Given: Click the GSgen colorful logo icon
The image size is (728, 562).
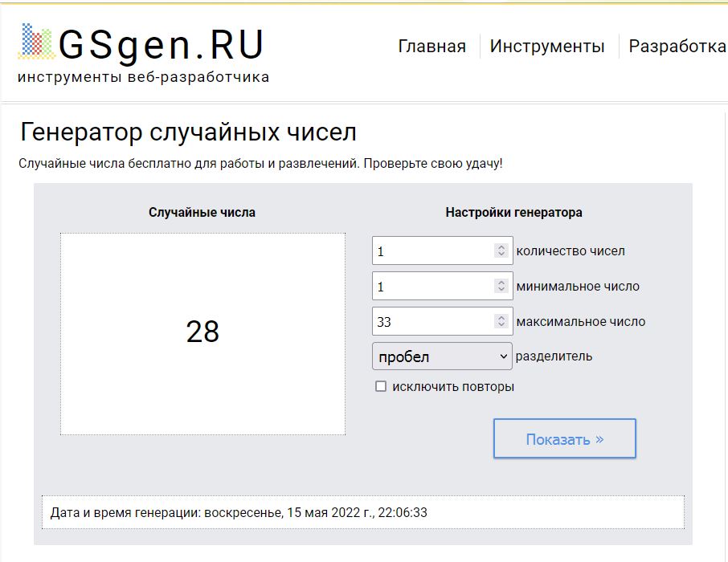Looking at the screenshot, I should [36, 43].
